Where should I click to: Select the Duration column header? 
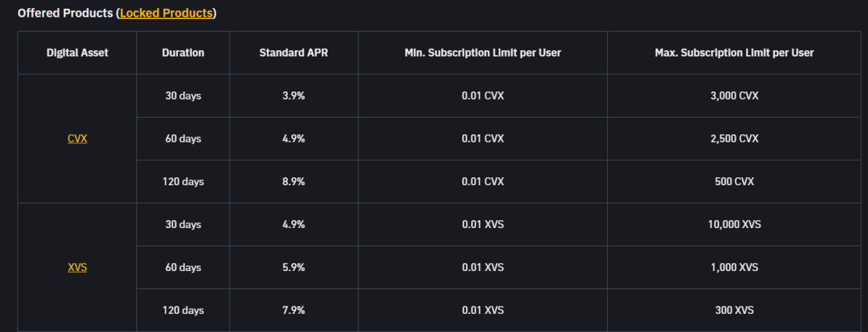183,53
